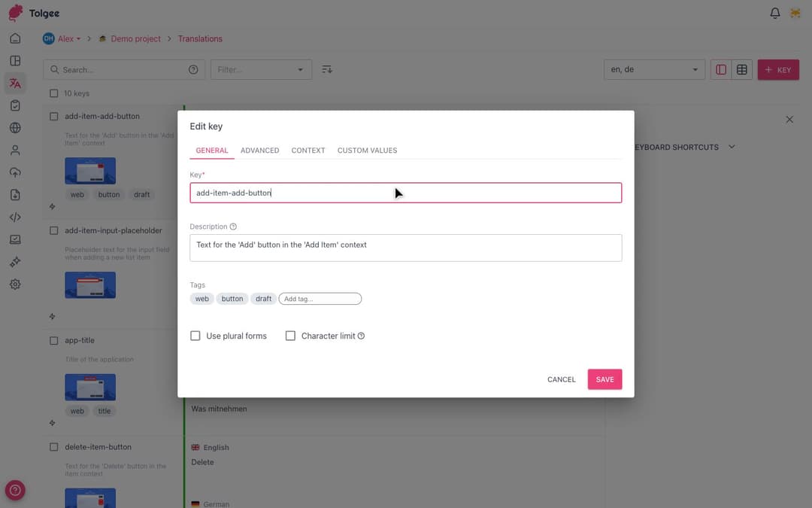This screenshot has height=508, width=812.
Task: Click the Add tag input field
Action: click(320, 299)
